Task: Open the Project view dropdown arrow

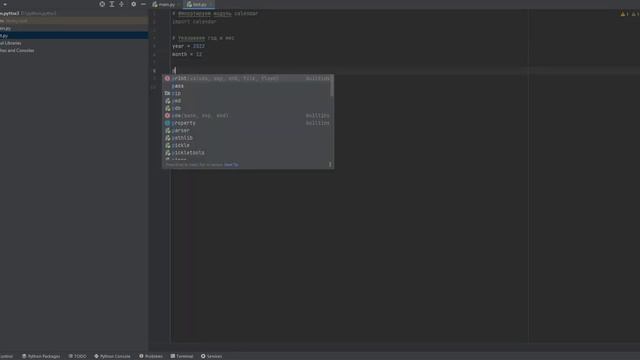Action: click(x=5, y=4)
